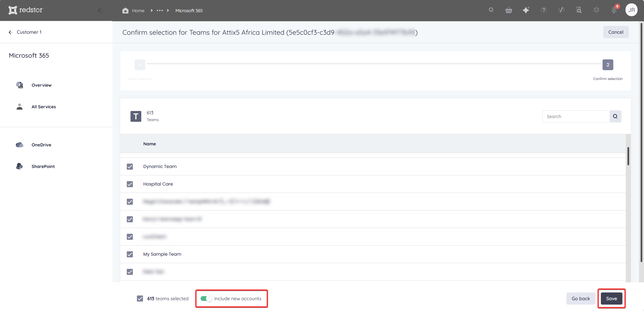Uncheck the checkbox below My Sample Team
Image resolution: width=644 pixels, height=311 pixels.
pos(130,272)
